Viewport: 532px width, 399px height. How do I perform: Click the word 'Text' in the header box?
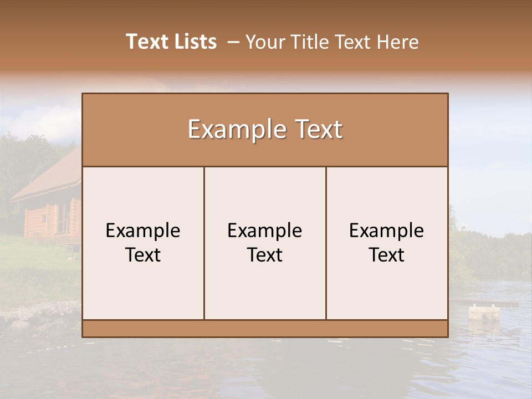[x=319, y=129]
